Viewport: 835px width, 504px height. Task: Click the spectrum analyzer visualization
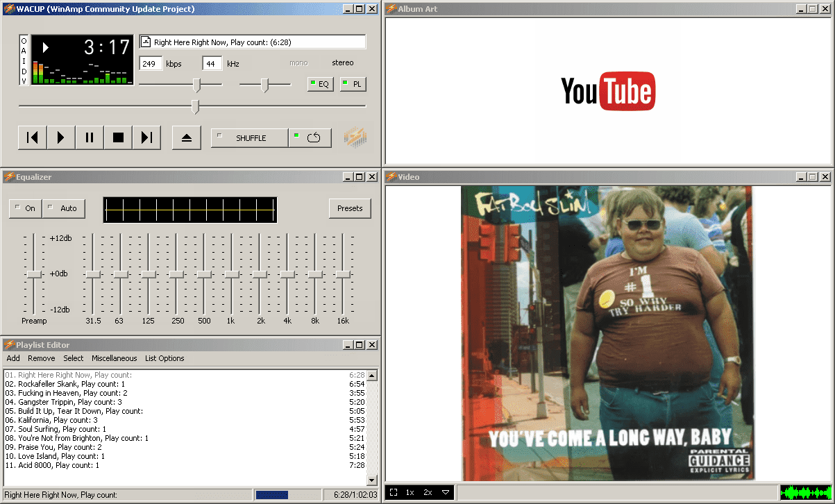(82, 72)
